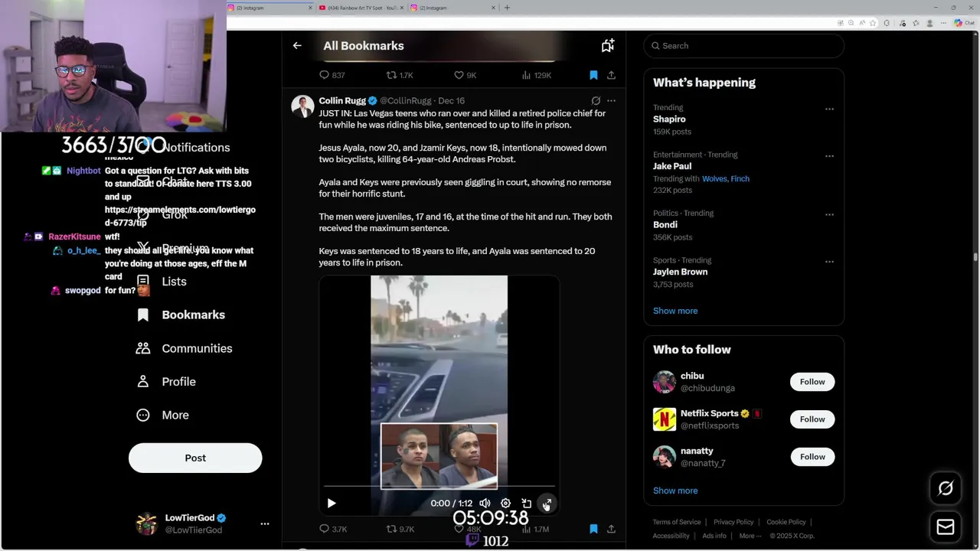Ask Grok to explain Collin Rugg's post
Screen dimensions: 980x551
[x=596, y=100]
